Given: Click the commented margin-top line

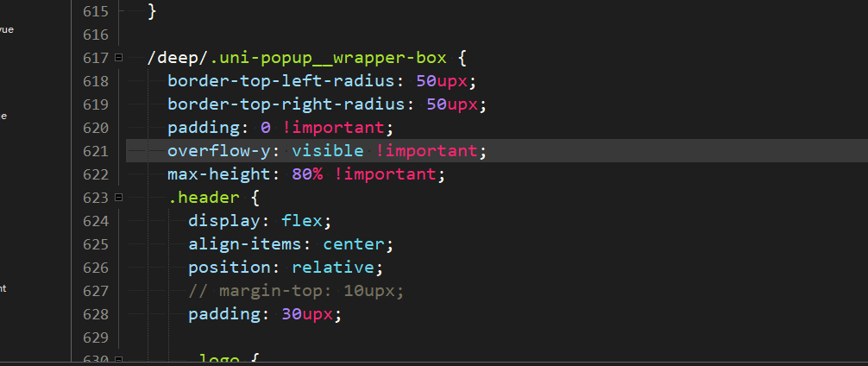Looking at the screenshot, I should pyautogui.click(x=297, y=290).
